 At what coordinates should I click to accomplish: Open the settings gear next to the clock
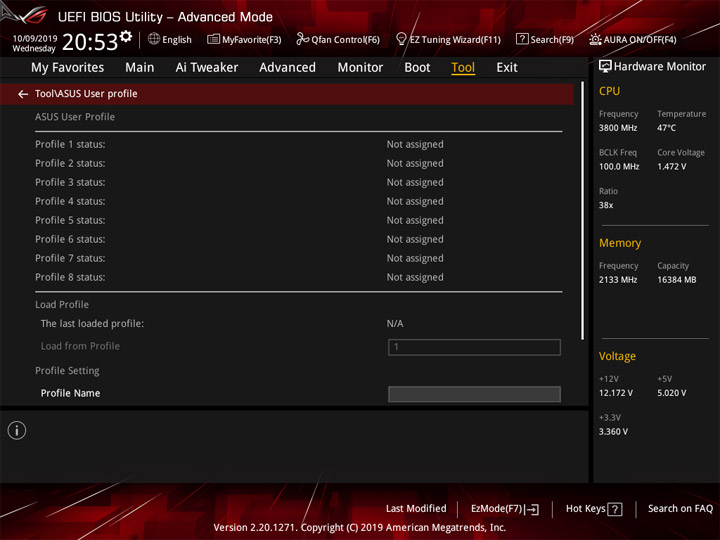[x=126, y=36]
